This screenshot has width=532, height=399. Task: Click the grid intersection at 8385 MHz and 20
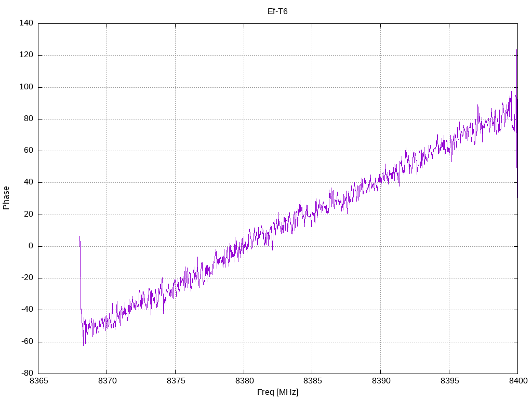click(312, 215)
